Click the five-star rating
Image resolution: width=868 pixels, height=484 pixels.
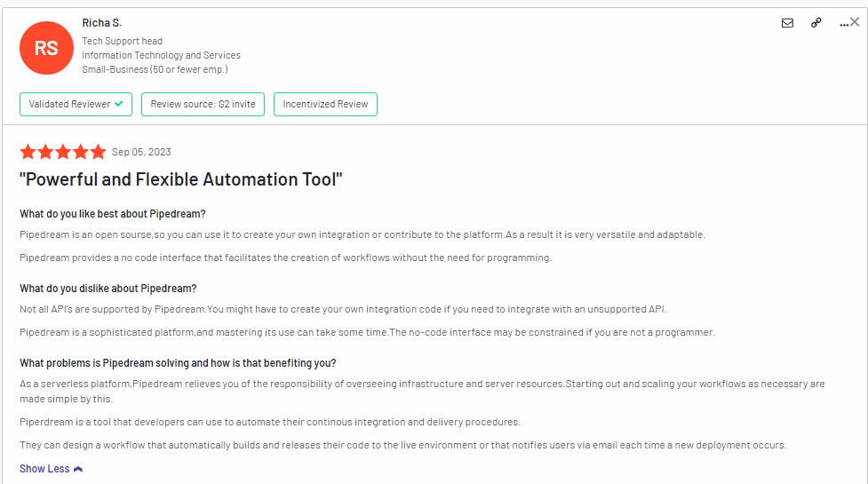pyautogui.click(x=62, y=152)
